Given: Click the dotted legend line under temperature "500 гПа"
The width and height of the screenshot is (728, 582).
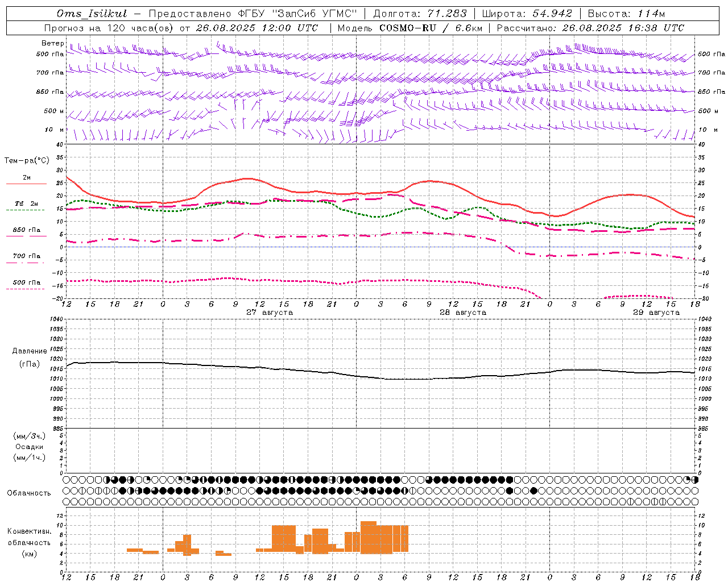Looking at the screenshot, I should [x=26, y=289].
